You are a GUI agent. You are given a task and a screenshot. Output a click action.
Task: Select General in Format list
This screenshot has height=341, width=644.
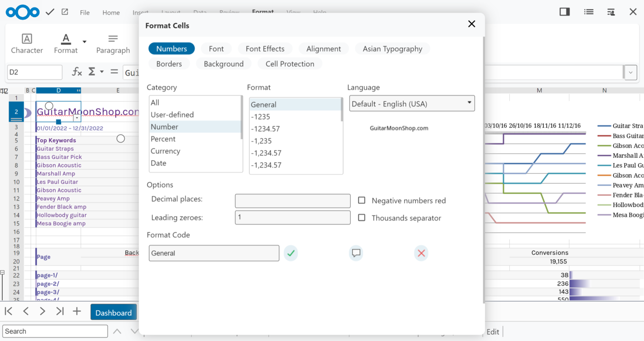pos(295,104)
